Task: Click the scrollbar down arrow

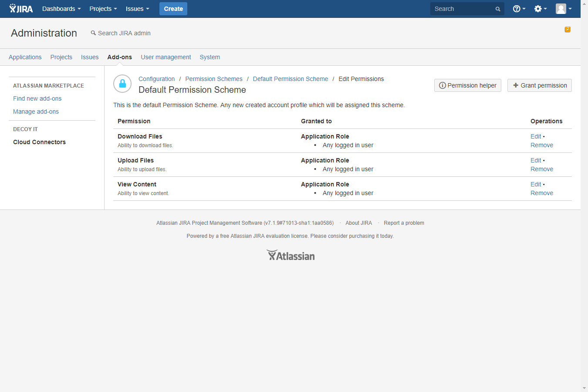Action: (x=584, y=388)
